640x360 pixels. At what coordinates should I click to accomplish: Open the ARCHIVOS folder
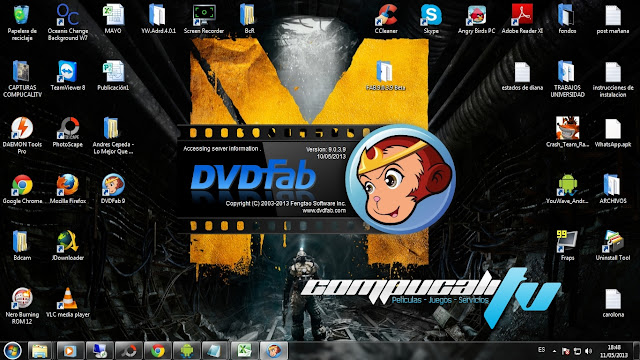point(612,185)
